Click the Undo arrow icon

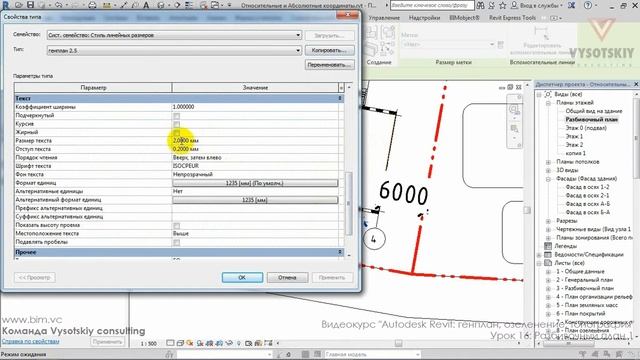click(x=59, y=5)
